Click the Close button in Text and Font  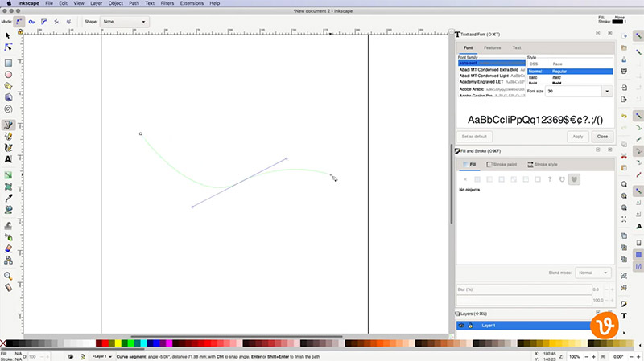[x=602, y=137]
